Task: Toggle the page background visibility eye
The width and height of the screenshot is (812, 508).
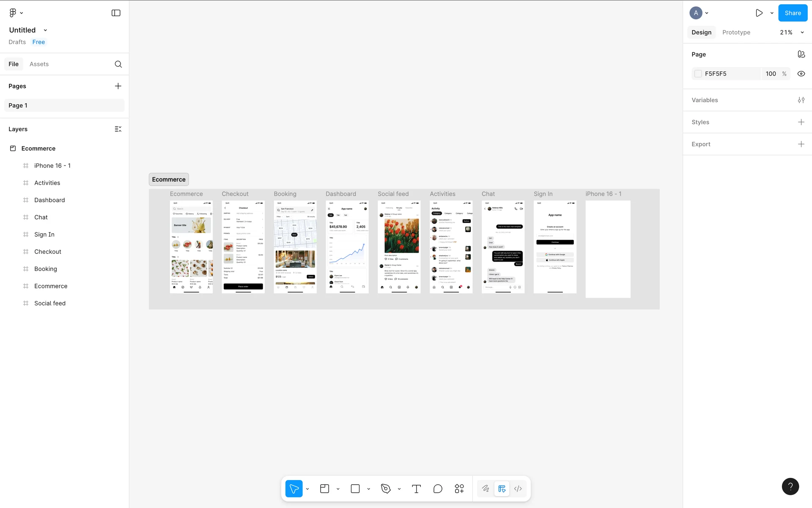Action: click(801, 74)
